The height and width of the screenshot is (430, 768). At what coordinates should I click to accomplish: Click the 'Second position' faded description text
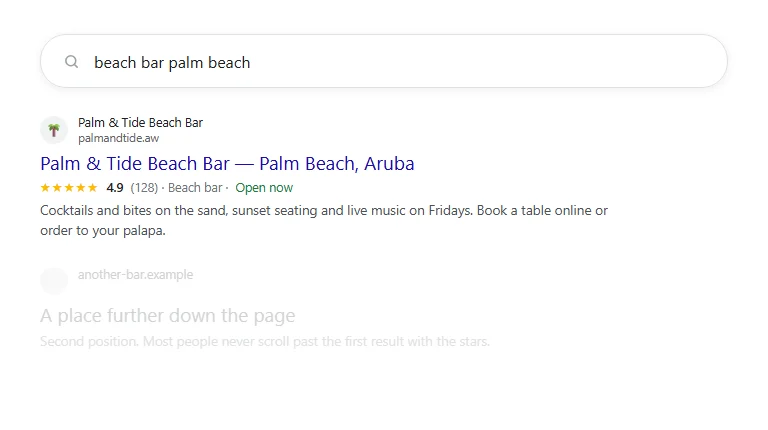point(265,341)
